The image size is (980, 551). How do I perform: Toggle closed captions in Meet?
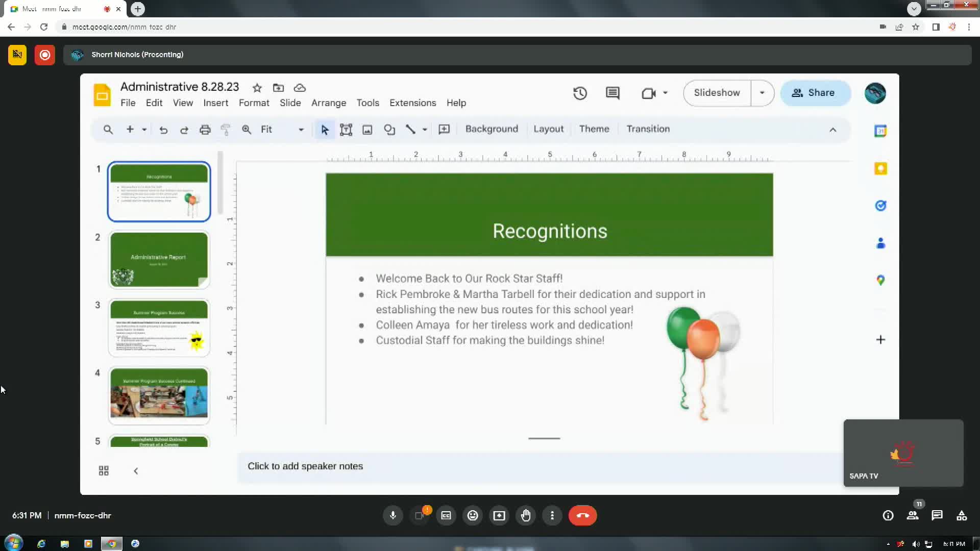(x=446, y=515)
